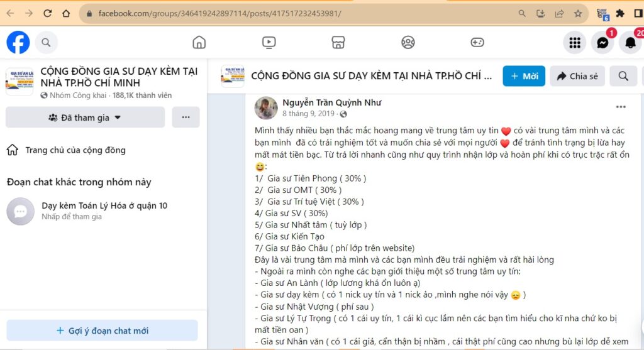The height and width of the screenshot is (350, 644).
Task: Click the '+ Mời' invite button
Action: (x=524, y=76)
